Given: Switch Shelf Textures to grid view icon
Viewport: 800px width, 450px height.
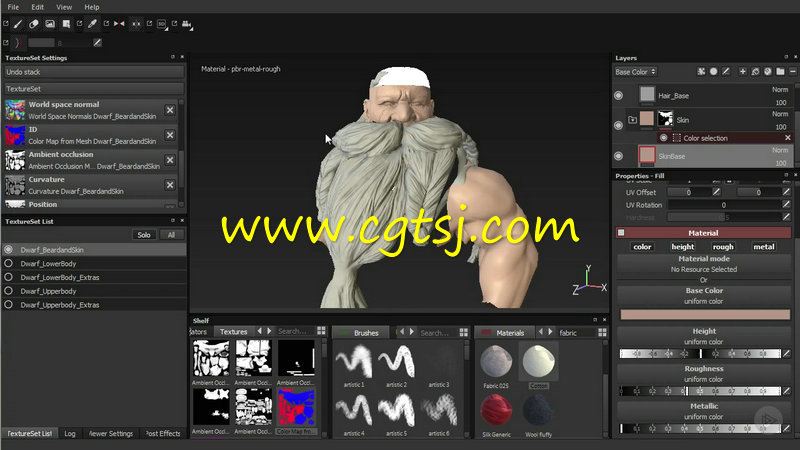Looking at the screenshot, I should coord(321,331).
